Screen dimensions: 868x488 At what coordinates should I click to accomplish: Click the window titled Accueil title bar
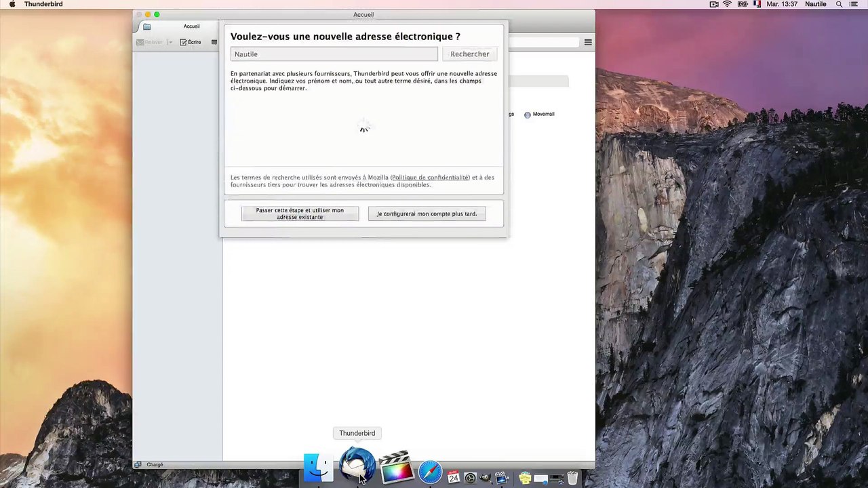tap(363, 14)
